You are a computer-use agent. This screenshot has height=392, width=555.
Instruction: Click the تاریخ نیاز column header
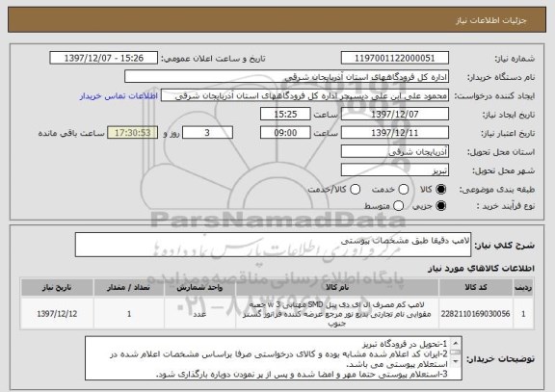tap(57, 288)
